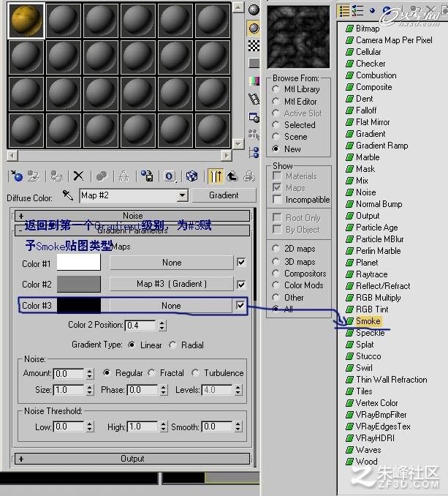Click the Put to Library icon

(147, 176)
